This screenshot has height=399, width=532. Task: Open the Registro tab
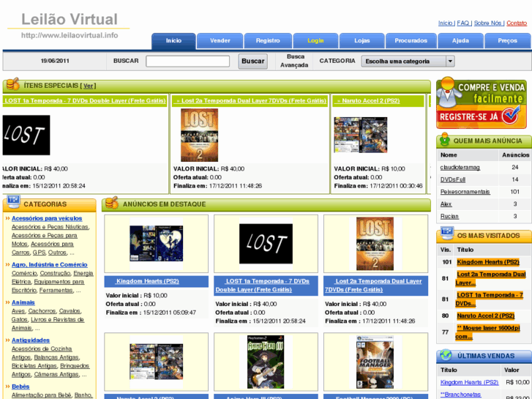[x=268, y=41]
